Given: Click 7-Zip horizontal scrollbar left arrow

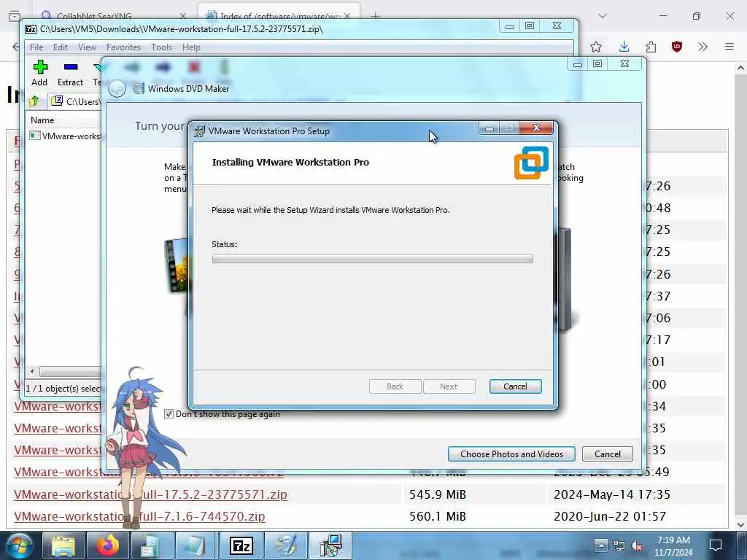Looking at the screenshot, I should pyautogui.click(x=32, y=371).
